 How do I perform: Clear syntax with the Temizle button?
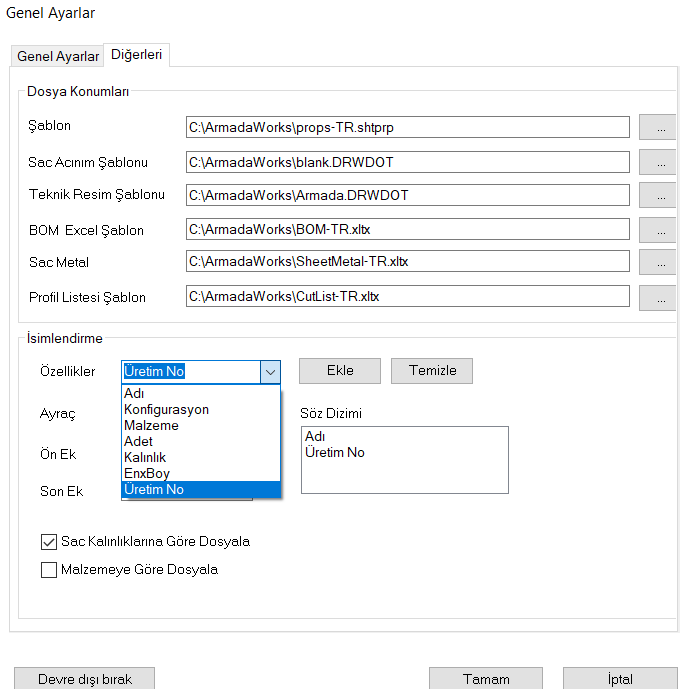click(x=432, y=370)
